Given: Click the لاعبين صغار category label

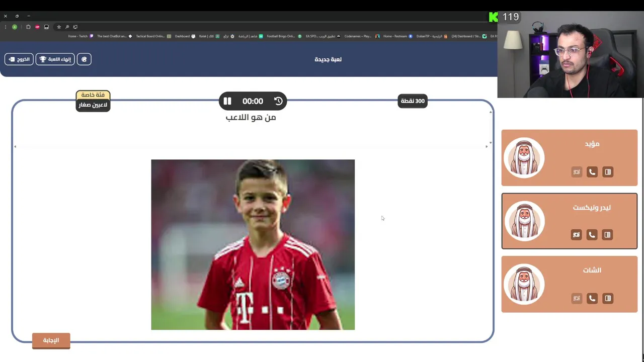Looking at the screenshot, I should point(93,105).
